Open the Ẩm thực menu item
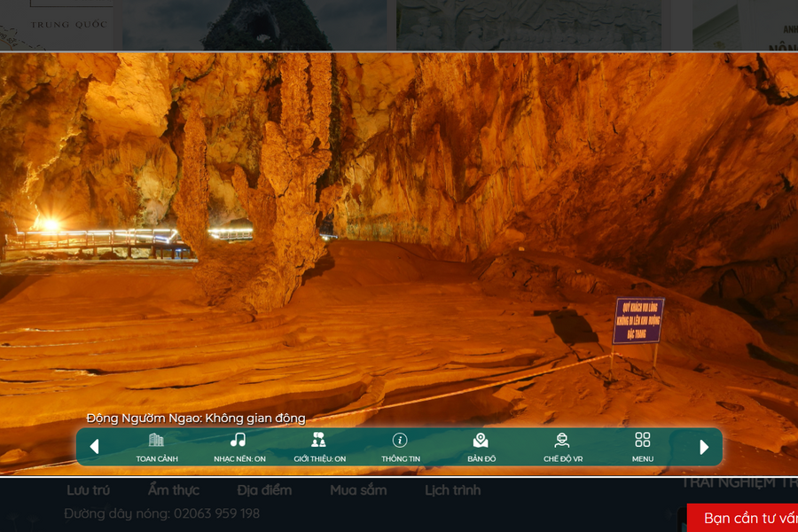This screenshot has width=798, height=532. tap(174, 490)
